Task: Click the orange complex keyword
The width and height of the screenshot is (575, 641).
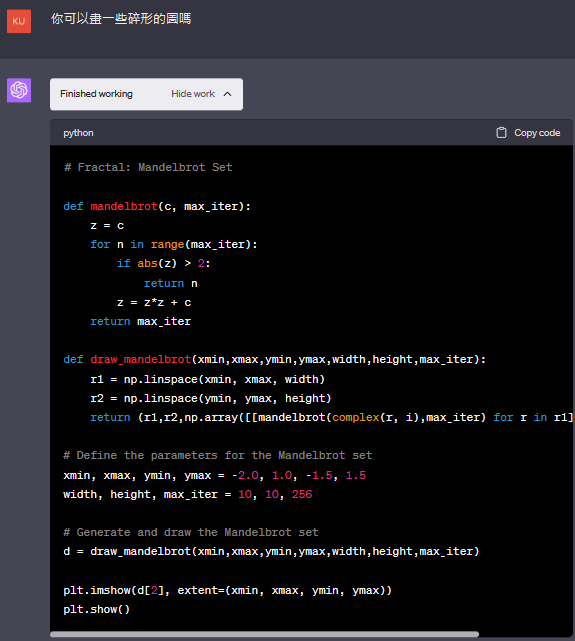Action: (x=356, y=417)
